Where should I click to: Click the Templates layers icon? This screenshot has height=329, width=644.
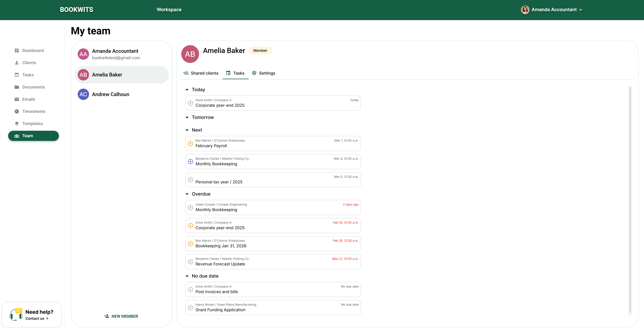[x=17, y=124]
